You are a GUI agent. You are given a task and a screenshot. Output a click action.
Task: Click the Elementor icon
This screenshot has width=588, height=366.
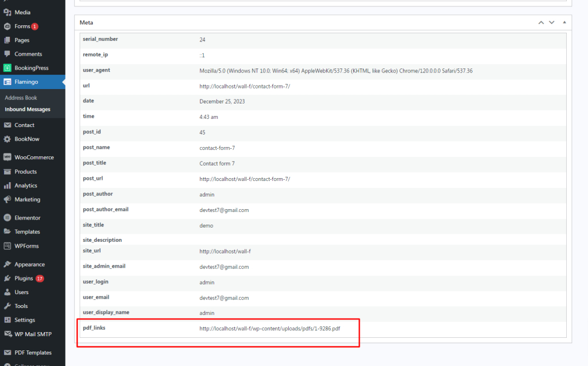click(7, 218)
